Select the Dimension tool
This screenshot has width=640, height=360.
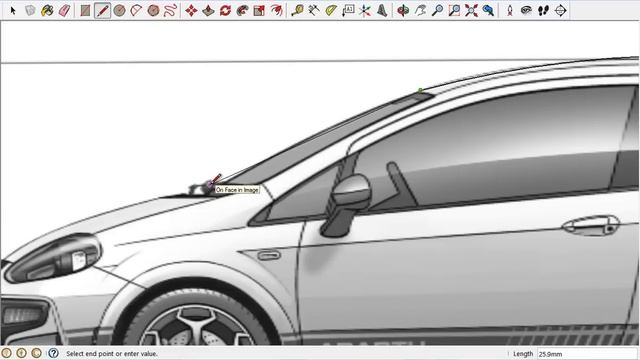click(x=314, y=11)
